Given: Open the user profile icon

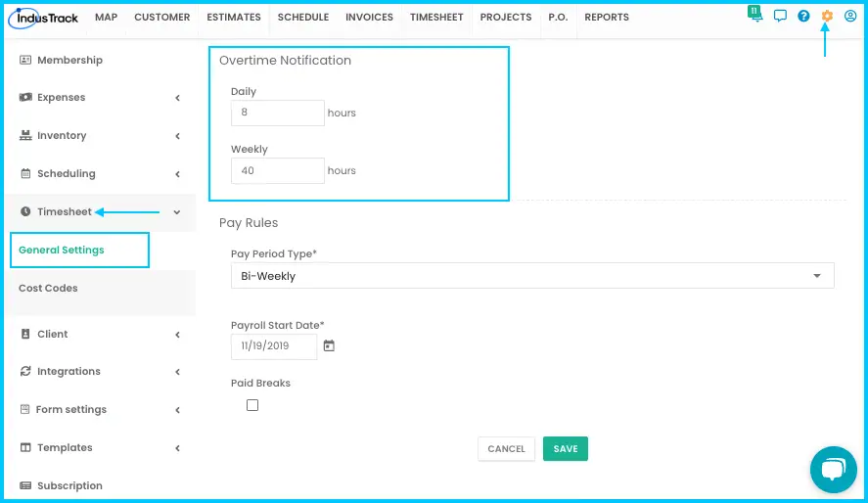Looking at the screenshot, I should tap(850, 16).
